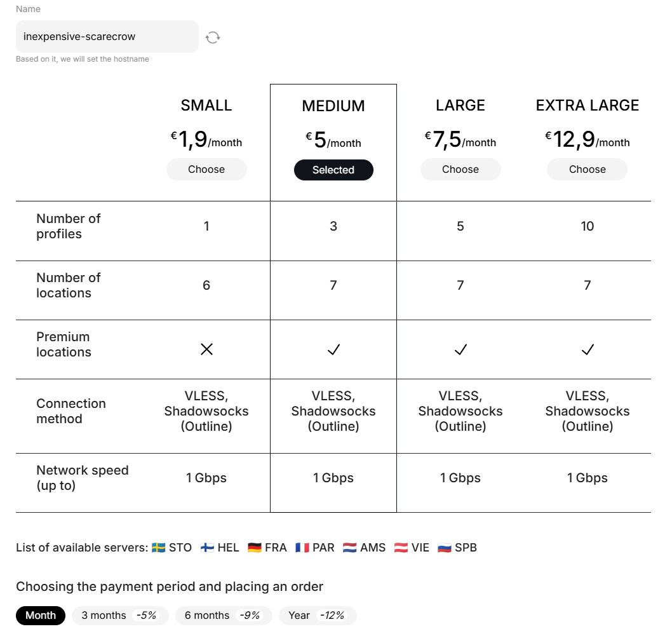
Task: Click the Sweden flag for STO server
Action: pyautogui.click(x=159, y=548)
